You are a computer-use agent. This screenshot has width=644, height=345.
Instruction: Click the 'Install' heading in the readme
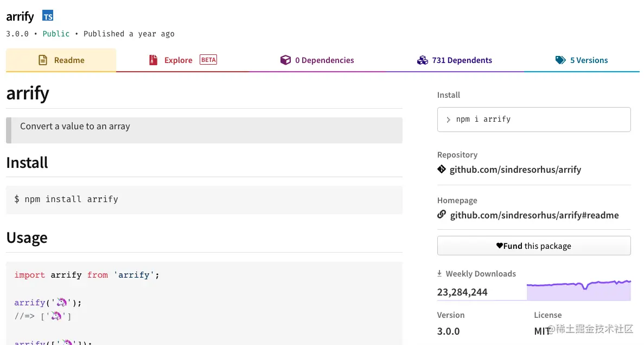tap(27, 163)
